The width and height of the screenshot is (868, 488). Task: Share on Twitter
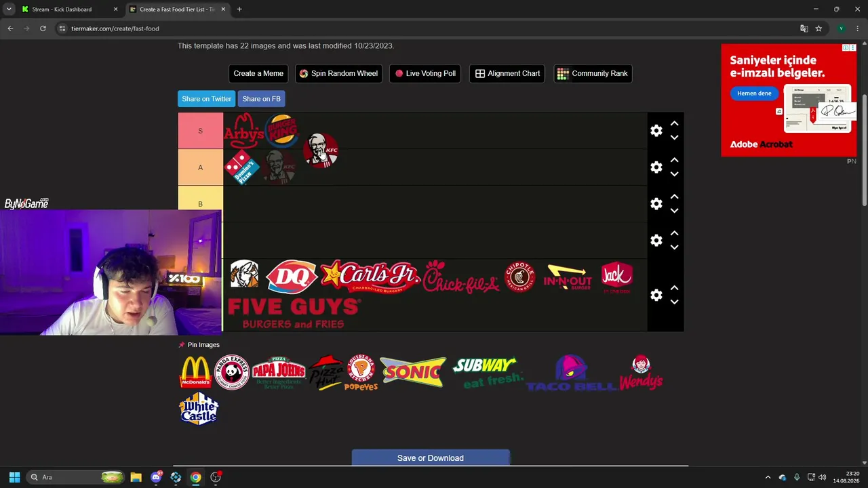pos(206,99)
